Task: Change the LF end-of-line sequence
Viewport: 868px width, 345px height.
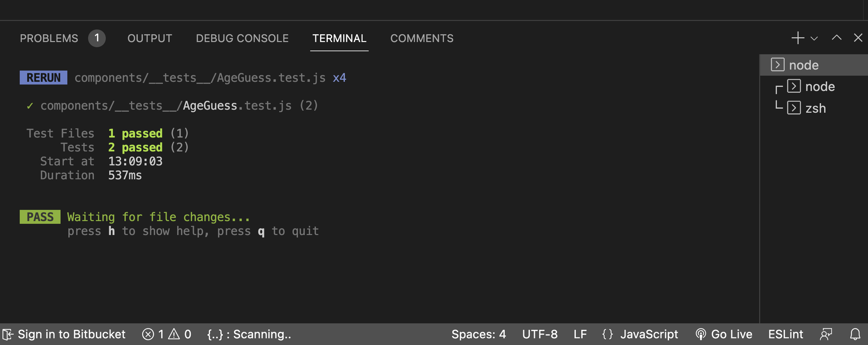Action: (x=580, y=334)
